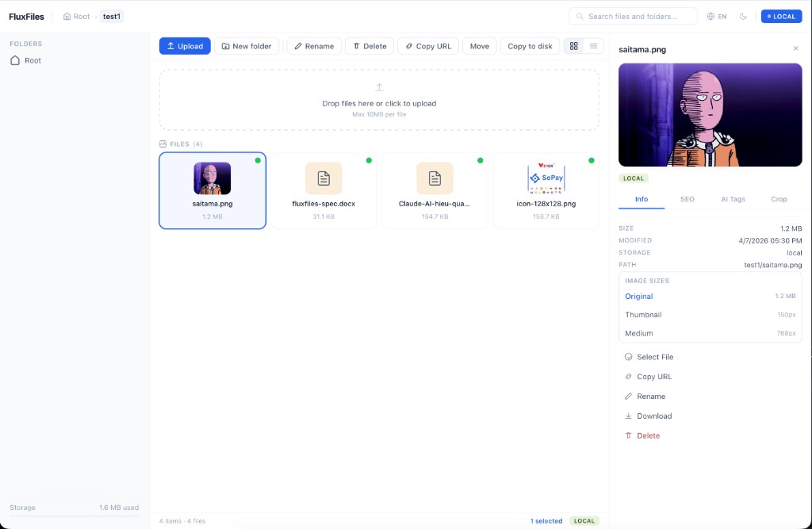Screen dimensions: 812x529
Task: Click the Download icon in the file details panel
Action: point(629,416)
